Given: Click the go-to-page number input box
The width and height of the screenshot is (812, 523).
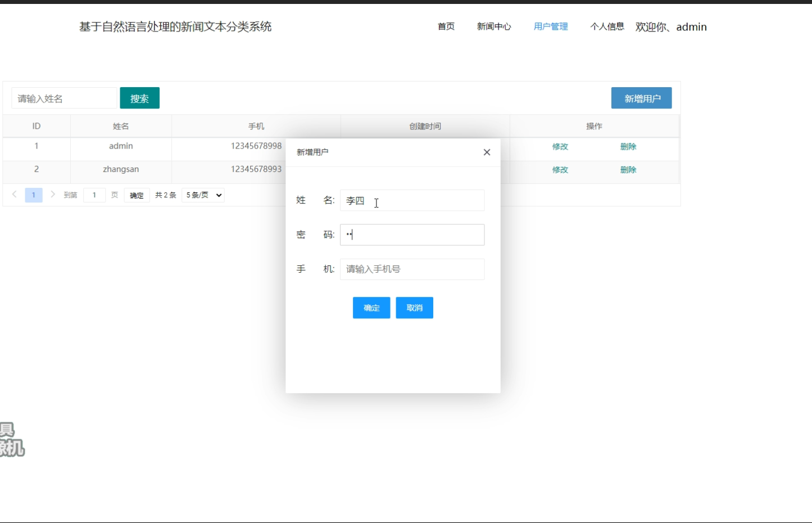Looking at the screenshot, I should pyautogui.click(x=94, y=195).
